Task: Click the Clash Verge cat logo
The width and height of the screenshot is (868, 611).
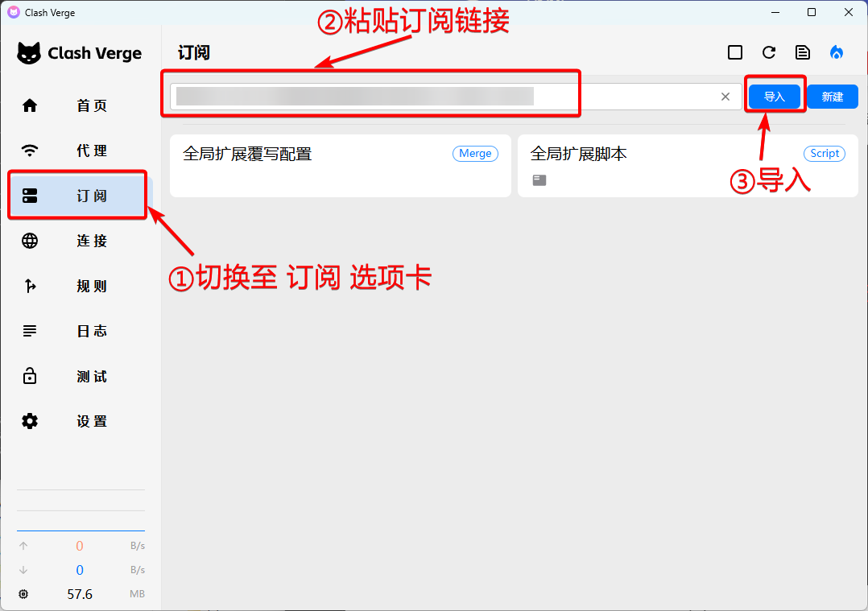Action: point(30,54)
